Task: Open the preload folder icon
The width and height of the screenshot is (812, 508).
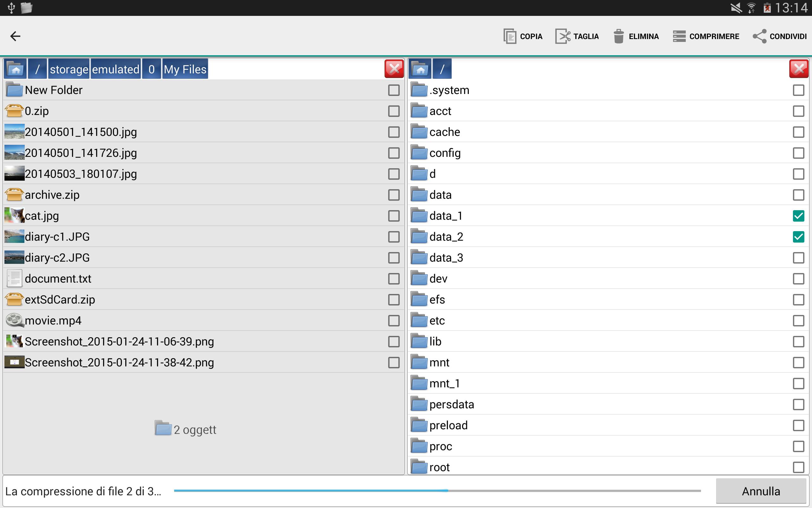Action: [419, 425]
